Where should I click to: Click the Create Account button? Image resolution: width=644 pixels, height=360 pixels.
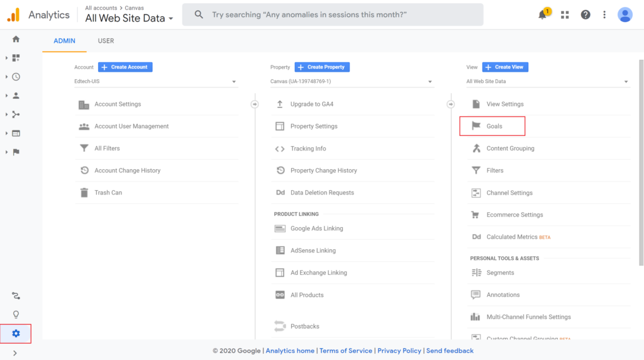[x=125, y=67]
